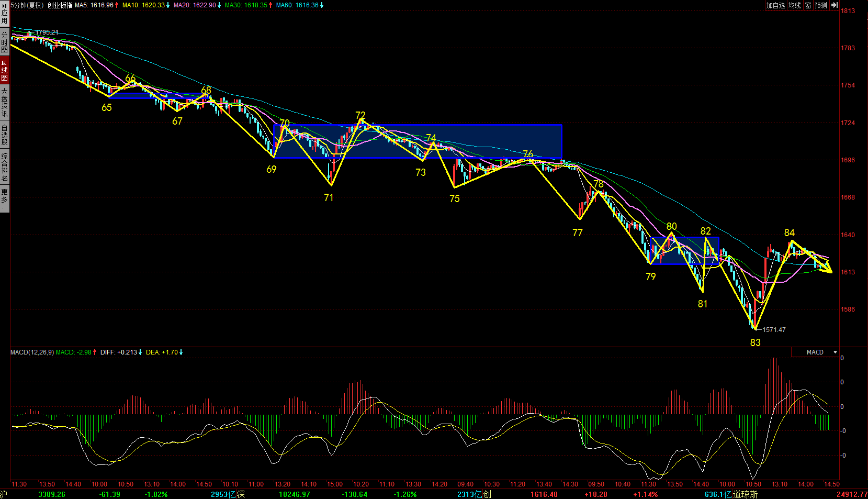Toggle the 预测 forecast overlay
The height and width of the screenshot is (499, 868).
coord(821,5)
